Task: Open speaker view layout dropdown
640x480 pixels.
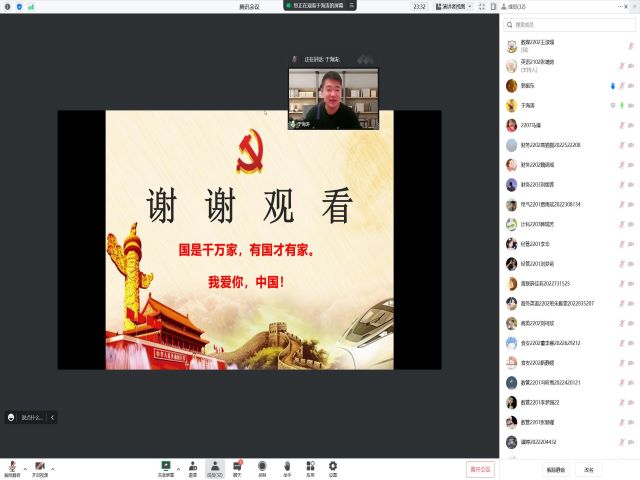Action: coord(453,7)
